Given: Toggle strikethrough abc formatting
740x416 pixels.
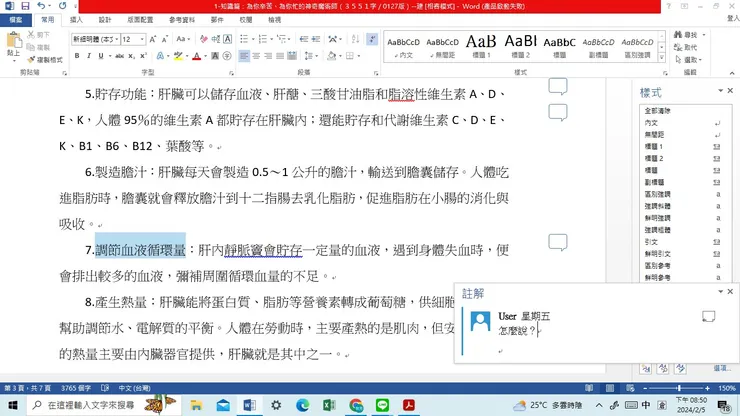Looking at the screenshot, I should click(119, 56).
